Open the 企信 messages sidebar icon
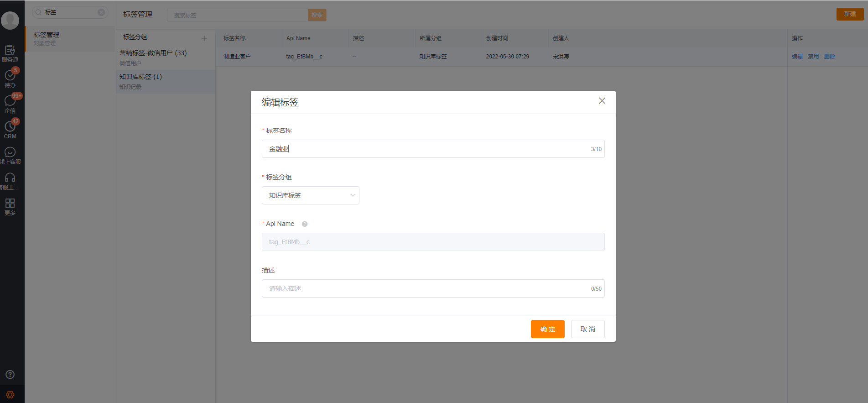The width and height of the screenshot is (868, 403). pyautogui.click(x=10, y=104)
